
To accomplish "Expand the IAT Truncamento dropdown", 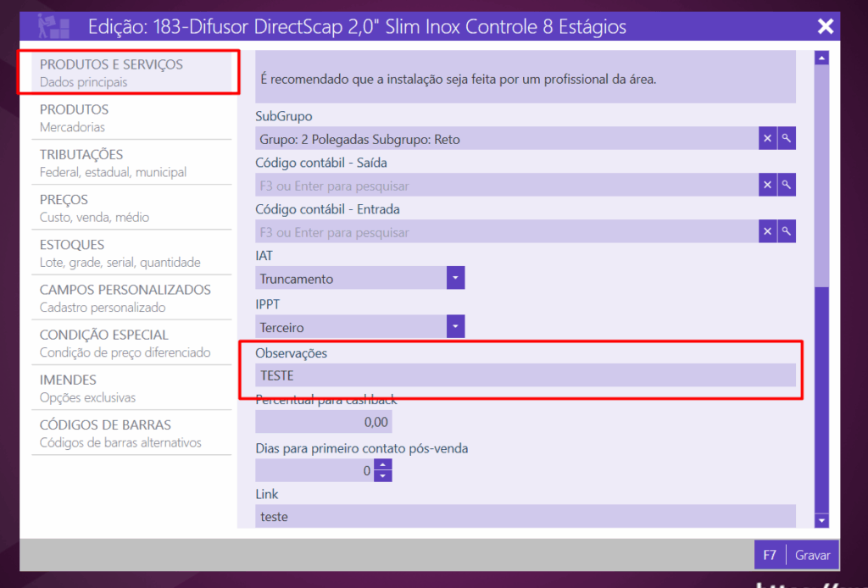I will coord(456,278).
